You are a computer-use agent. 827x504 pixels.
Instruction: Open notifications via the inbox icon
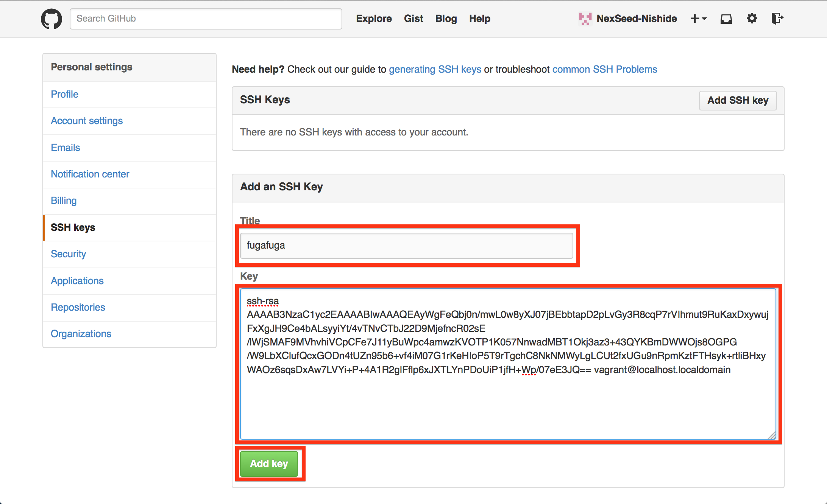click(x=726, y=19)
